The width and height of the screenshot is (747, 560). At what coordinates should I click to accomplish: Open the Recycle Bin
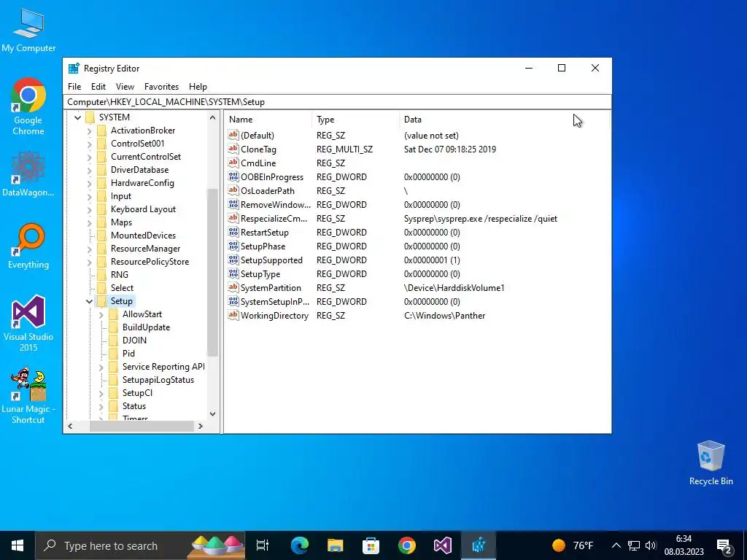(x=711, y=463)
